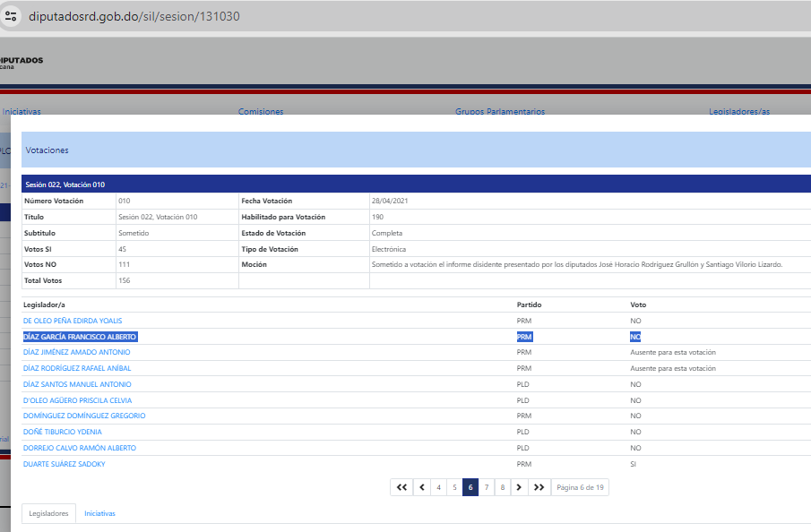This screenshot has width=811, height=532.
Task: Click the 'Página 6 de 19' page indicator
Action: tap(580, 487)
